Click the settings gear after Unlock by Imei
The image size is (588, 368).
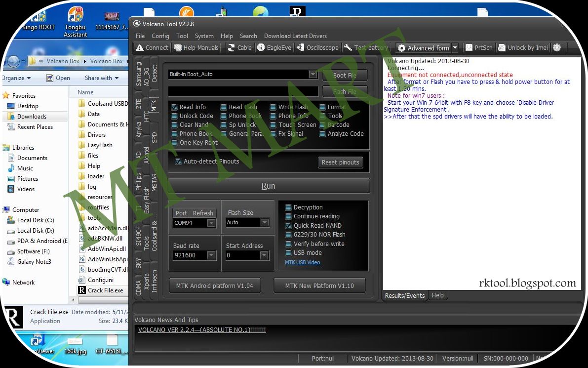(x=557, y=47)
